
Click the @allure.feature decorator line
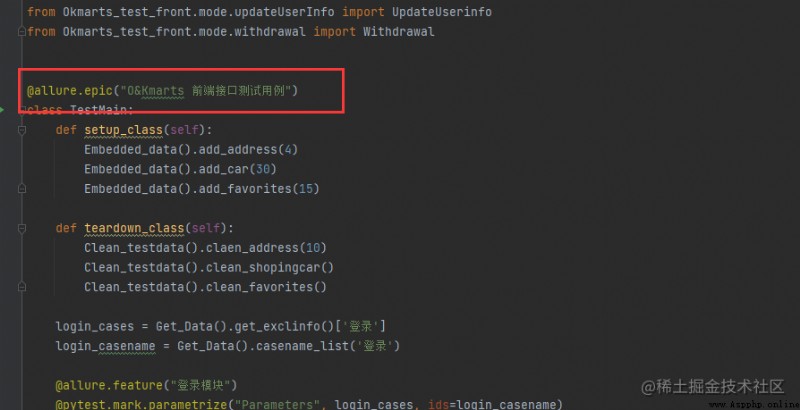[x=146, y=385]
